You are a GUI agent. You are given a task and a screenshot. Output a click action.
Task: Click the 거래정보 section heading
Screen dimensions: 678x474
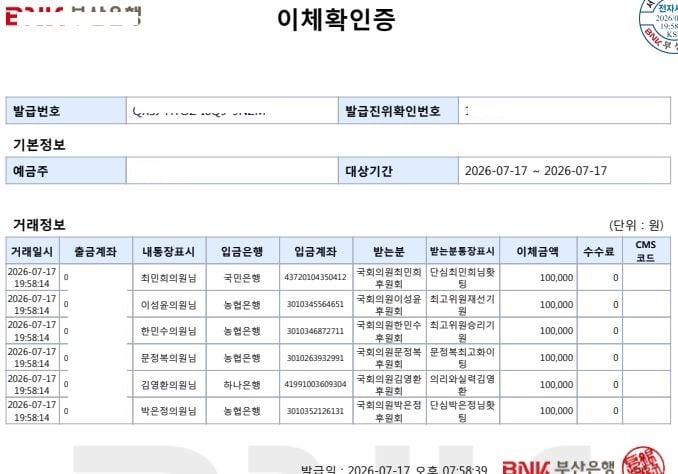pos(39,224)
